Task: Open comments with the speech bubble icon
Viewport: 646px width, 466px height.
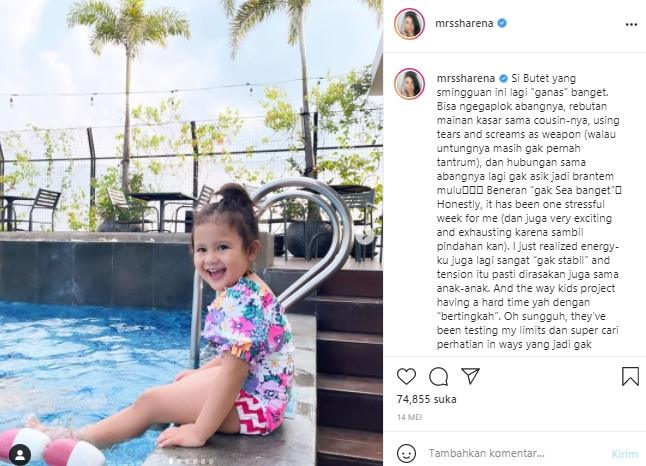Action: click(438, 376)
